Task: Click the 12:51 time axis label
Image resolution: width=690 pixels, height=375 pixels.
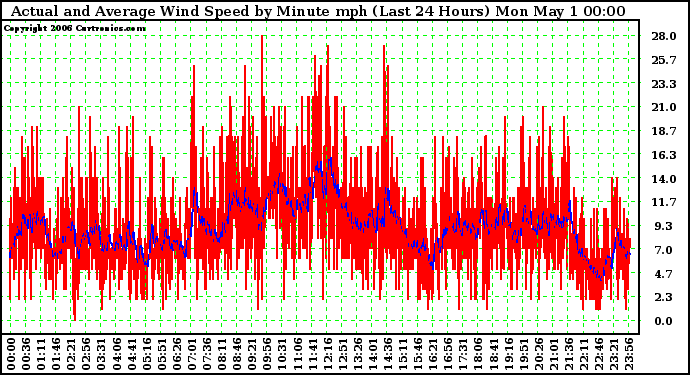Action: point(342,354)
